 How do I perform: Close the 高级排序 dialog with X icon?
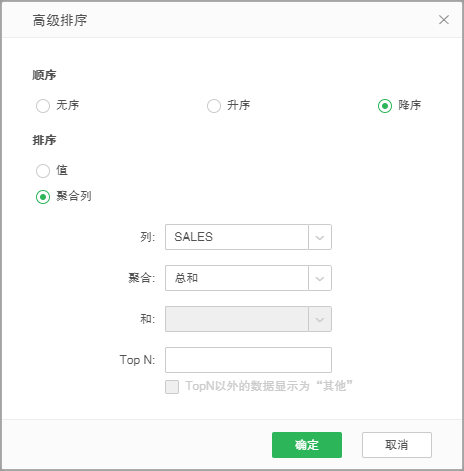(444, 20)
